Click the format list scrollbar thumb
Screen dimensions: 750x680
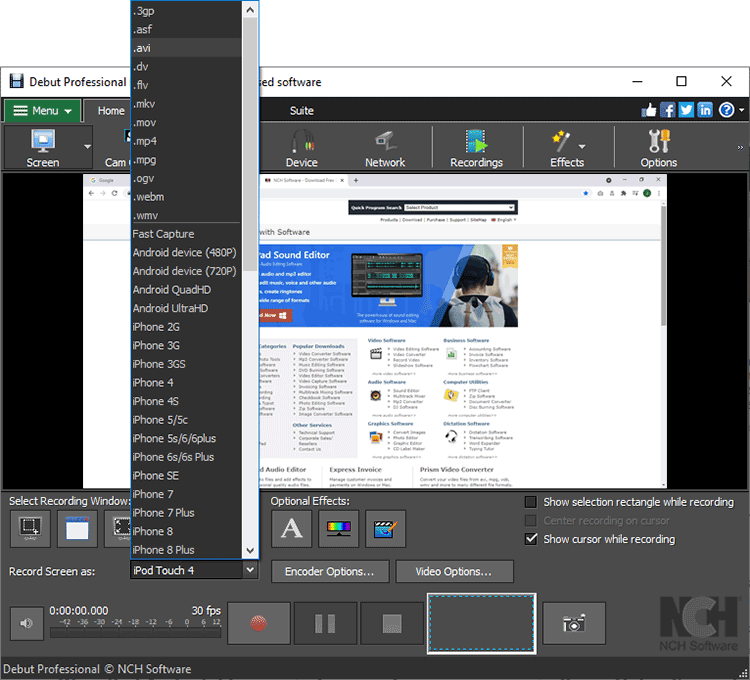(250, 143)
